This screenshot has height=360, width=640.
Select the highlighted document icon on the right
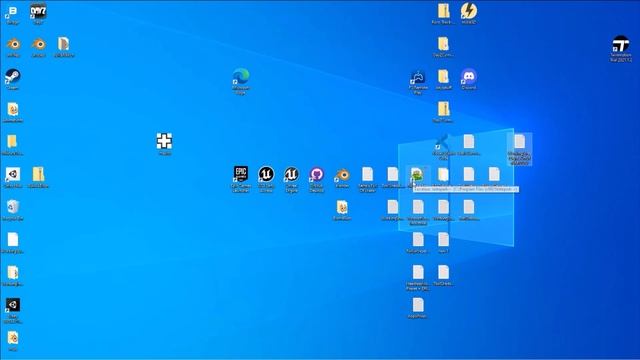tap(519, 142)
